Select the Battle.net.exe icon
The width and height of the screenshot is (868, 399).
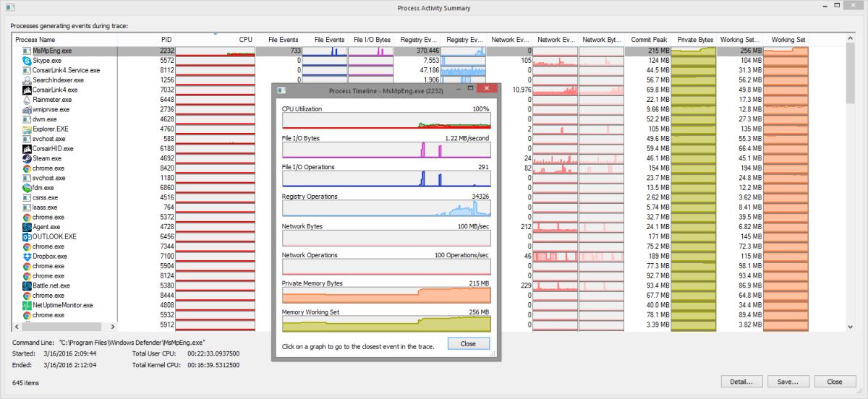pyautogui.click(x=26, y=286)
